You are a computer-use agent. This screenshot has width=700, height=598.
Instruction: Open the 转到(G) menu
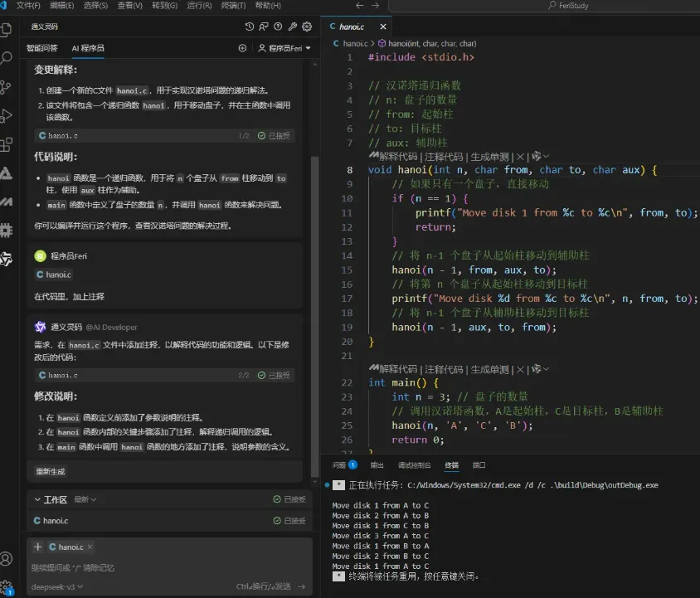point(164,5)
